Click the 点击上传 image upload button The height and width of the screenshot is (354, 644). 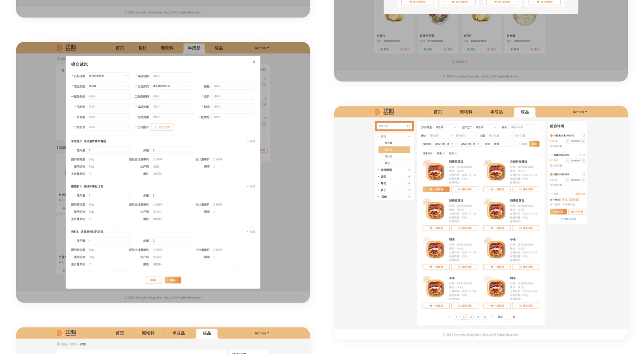point(162,127)
